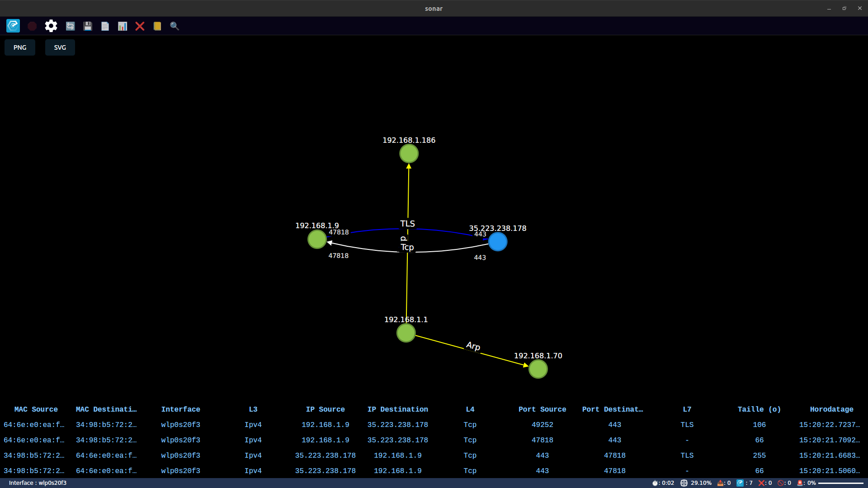Open the bar chart statistics icon
This screenshot has height=488, width=868.
(x=123, y=26)
